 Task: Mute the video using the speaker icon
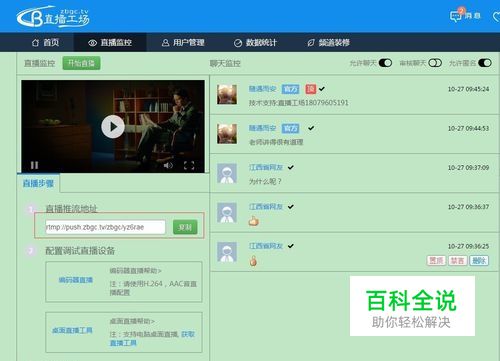click(168, 165)
